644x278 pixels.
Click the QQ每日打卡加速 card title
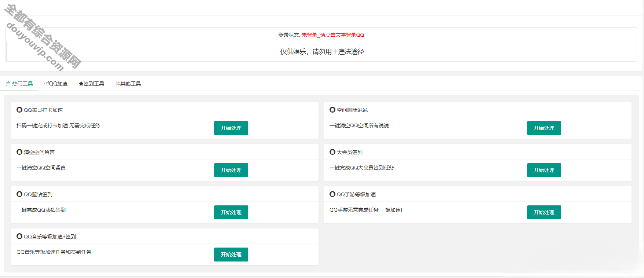click(43, 110)
